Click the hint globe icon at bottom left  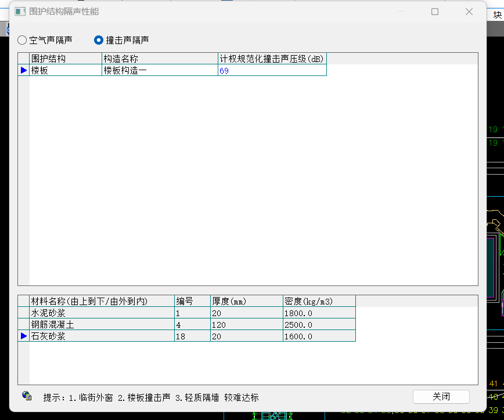pos(27,396)
